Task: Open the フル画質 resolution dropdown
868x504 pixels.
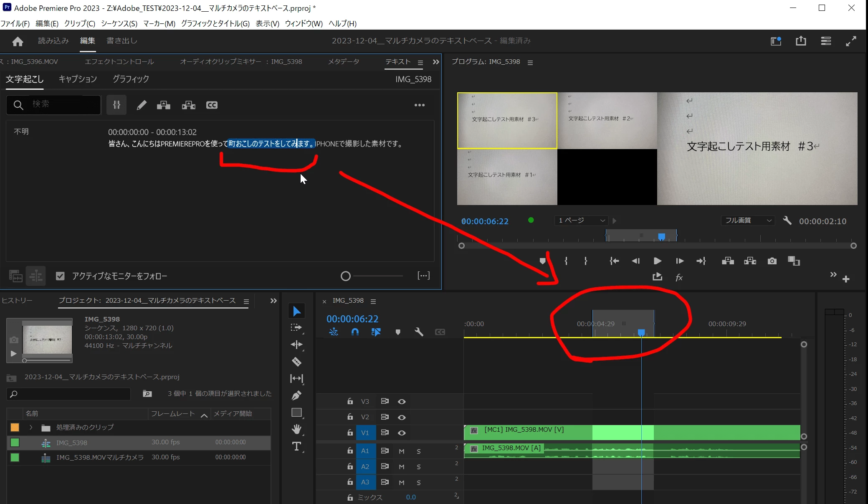Action: click(x=748, y=220)
